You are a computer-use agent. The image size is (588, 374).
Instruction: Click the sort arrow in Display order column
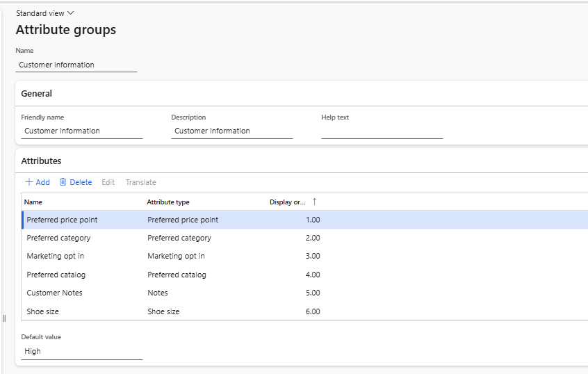tap(314, 202)
